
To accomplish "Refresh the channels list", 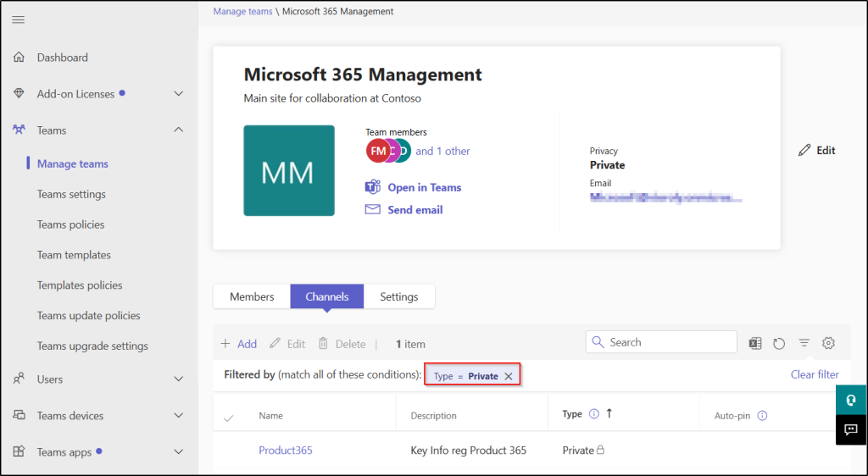I will (779, 343).
